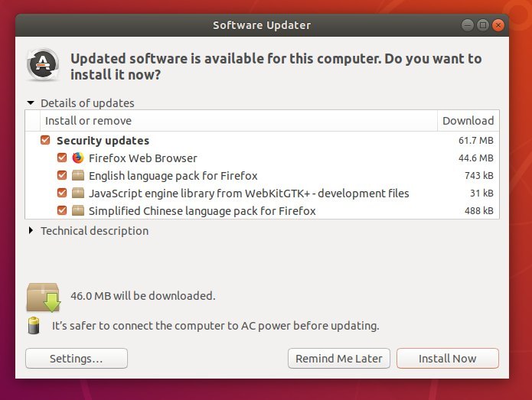This screenshot has width=532, height=400.
Task: Click the English language pack package icon
Action: (x=78, y=175)
